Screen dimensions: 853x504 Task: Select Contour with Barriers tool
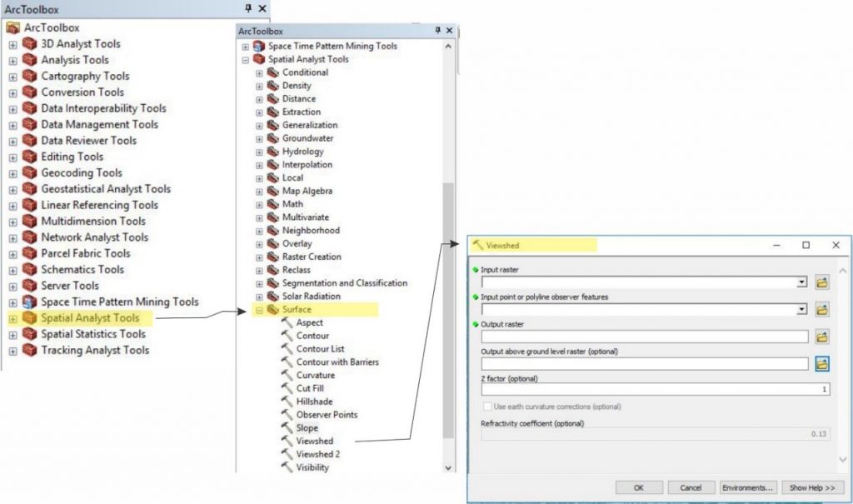tap(337, 362)
